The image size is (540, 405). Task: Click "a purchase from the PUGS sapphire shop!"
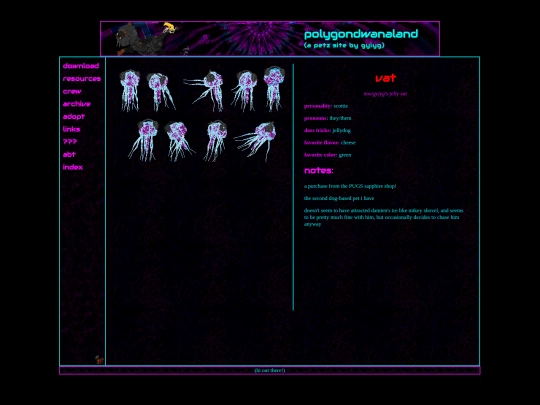pos(350,186)
